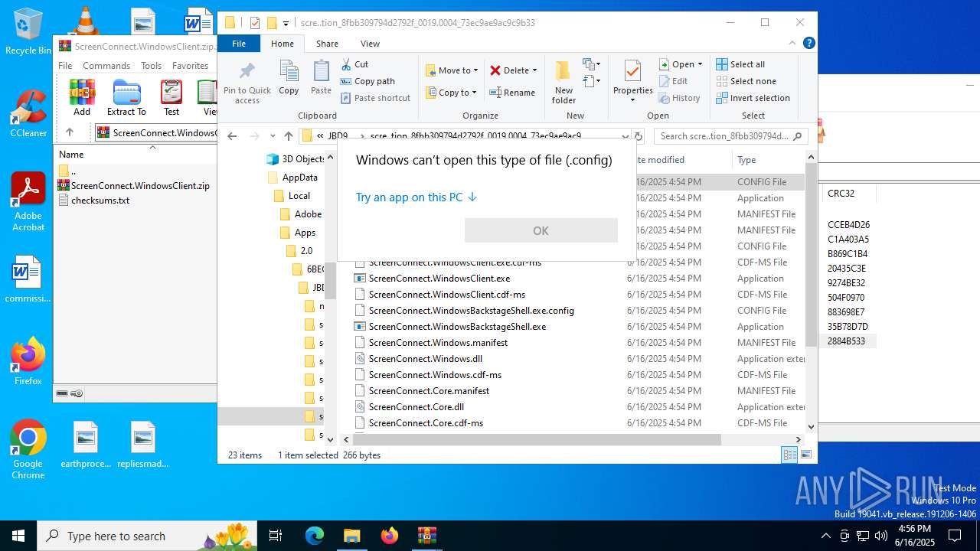Click the Copy icon in Explorer ribbon
The width and height of the screenshot is (980, 551).
point(289,78)
